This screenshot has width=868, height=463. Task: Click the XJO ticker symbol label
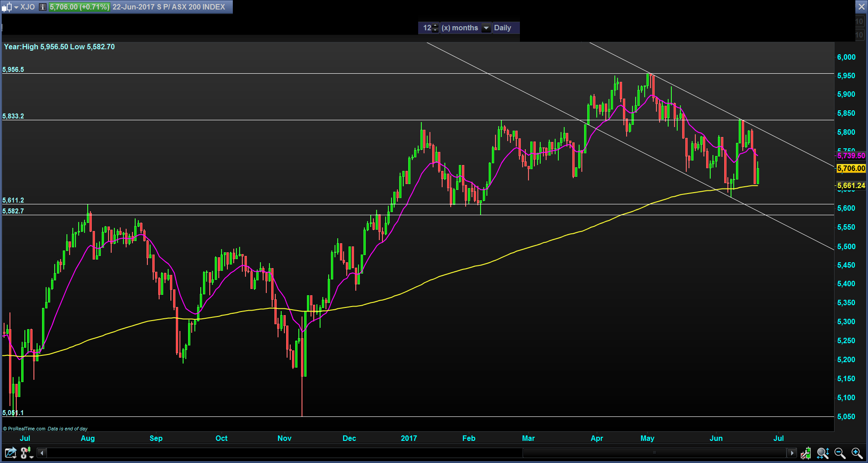coord(28,7)
